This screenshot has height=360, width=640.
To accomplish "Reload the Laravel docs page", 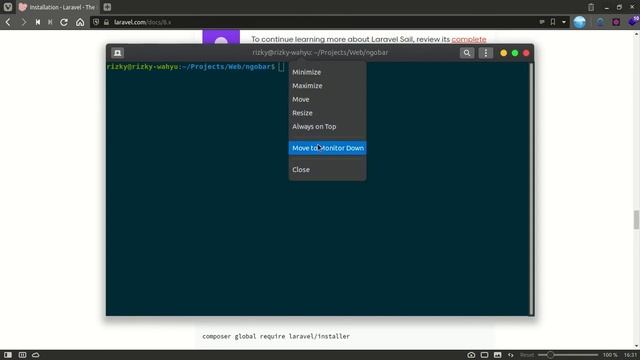I will 64,22.
